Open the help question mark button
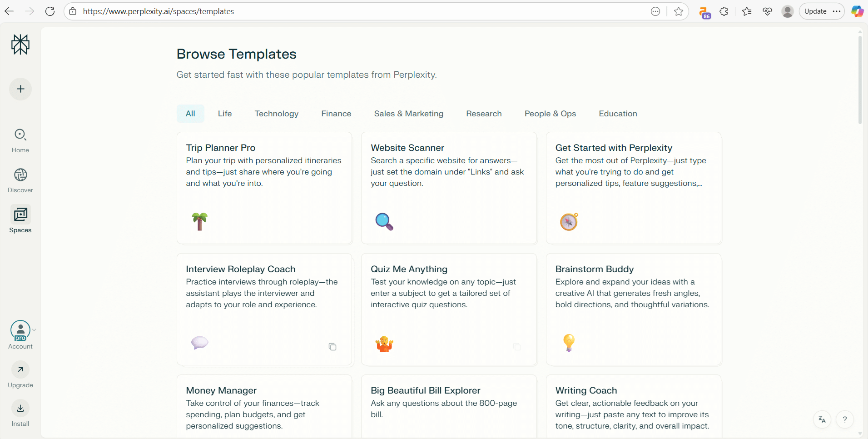Viewport: 868px width, 439px height. click(x=845, y=419)
